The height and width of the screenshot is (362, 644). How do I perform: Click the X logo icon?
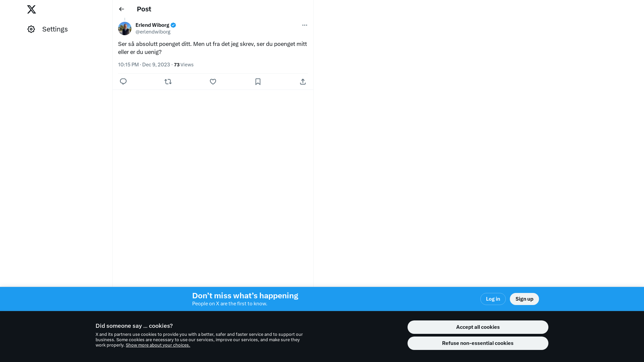pos(32,9)
